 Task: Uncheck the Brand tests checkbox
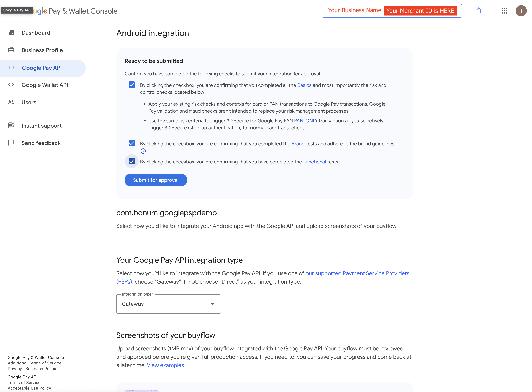pyautogui.click(x=132, y=143)
